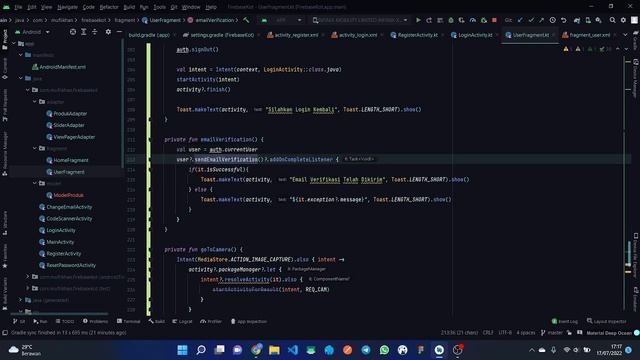Open IDE settings gear in top toolbar
Viewport: 640px width, 360px height.
tap(623, 20)
